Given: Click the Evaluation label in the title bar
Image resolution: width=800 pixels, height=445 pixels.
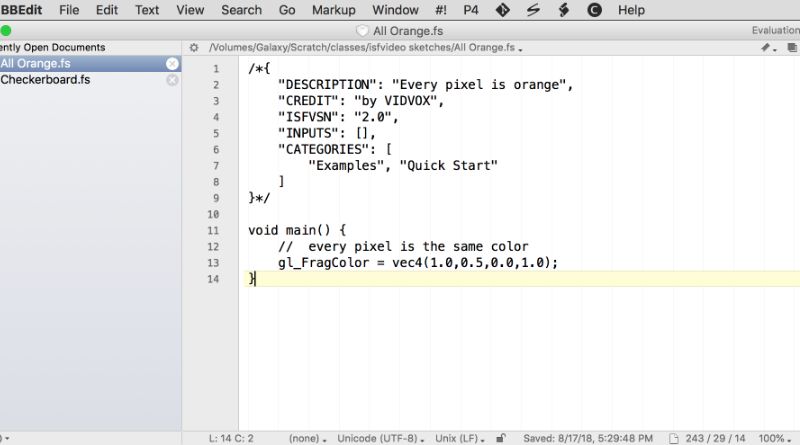Looking at the screenshot, I should [x=776, y=31].
